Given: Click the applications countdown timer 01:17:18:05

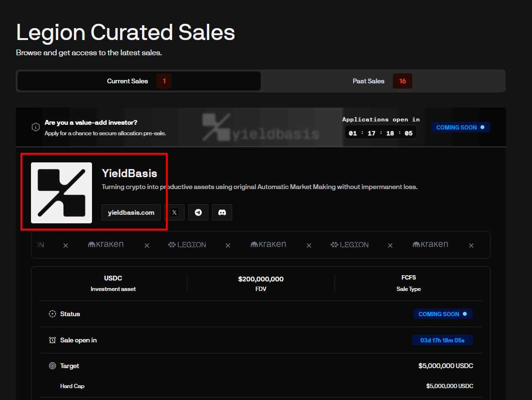Looking at the screenshot, I should click(380, 133).
